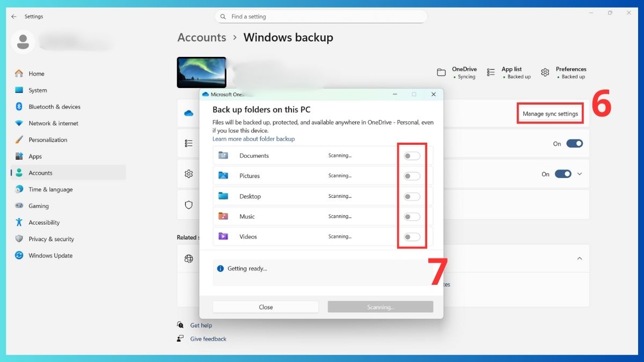Click the Pictures folder icon

pyautogui.click(x=223, y=175)
